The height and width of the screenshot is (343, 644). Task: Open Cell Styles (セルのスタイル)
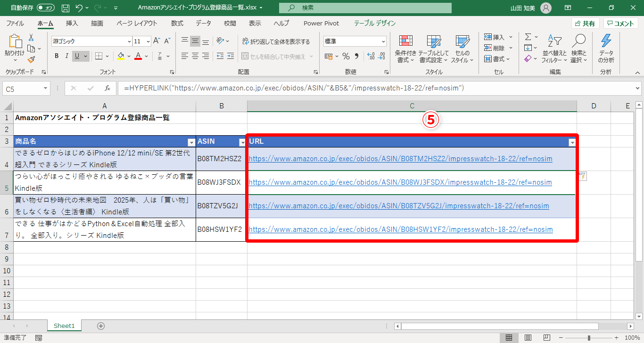click(x=462, y=49)
